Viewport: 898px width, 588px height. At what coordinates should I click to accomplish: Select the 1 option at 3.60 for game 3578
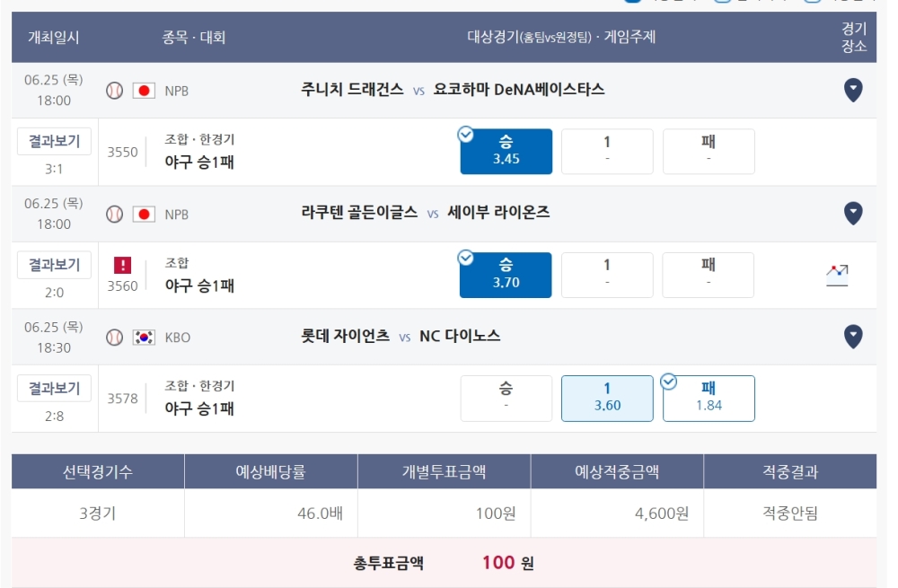[x=607, y=399]
